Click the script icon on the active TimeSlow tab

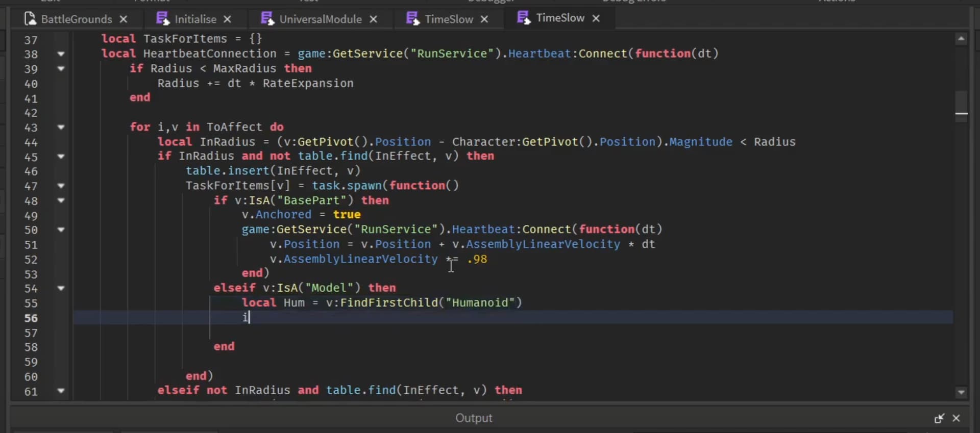pyautogui.click(x=524, y=18)
